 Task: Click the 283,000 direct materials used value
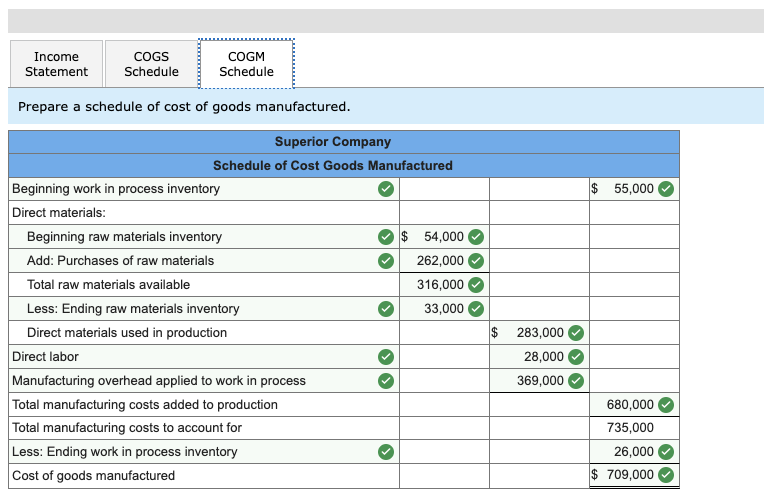pyautogui.click(x=540, y=333)
